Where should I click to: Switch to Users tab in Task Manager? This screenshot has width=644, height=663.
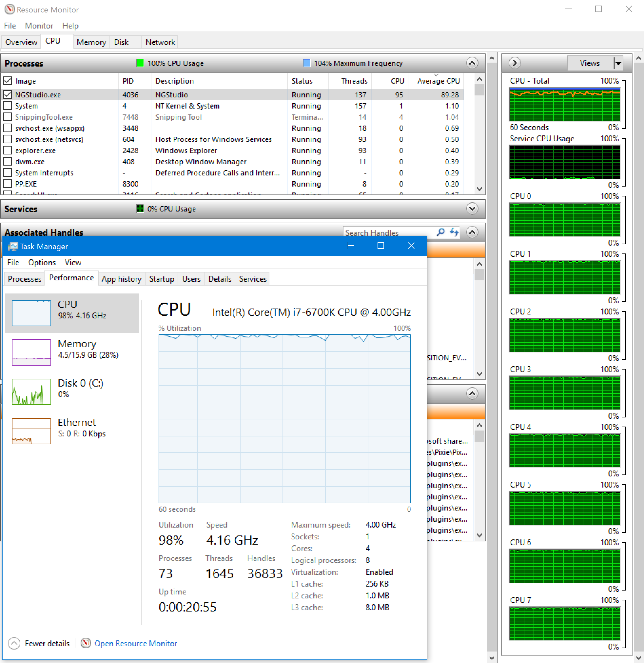click(x=191, y=279)
